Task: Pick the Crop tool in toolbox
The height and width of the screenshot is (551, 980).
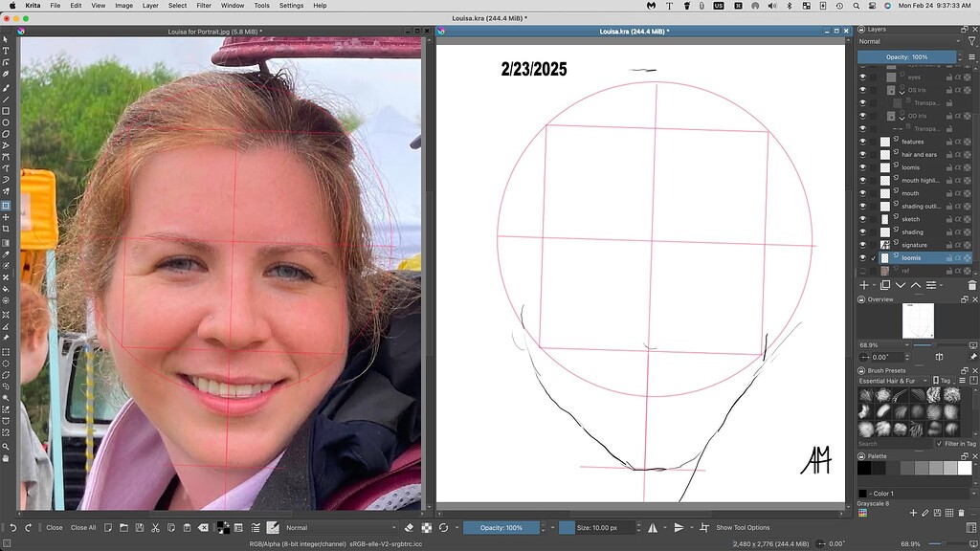Action: point(6,229)
